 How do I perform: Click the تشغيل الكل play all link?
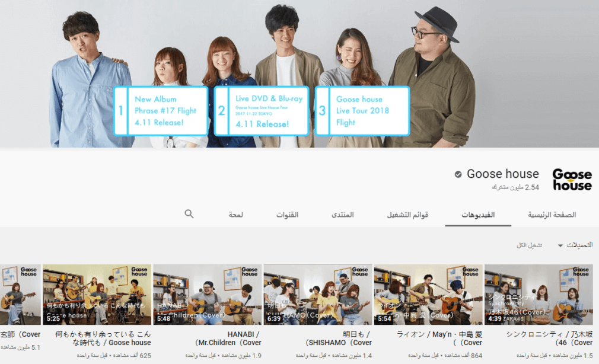pos(529,245)
